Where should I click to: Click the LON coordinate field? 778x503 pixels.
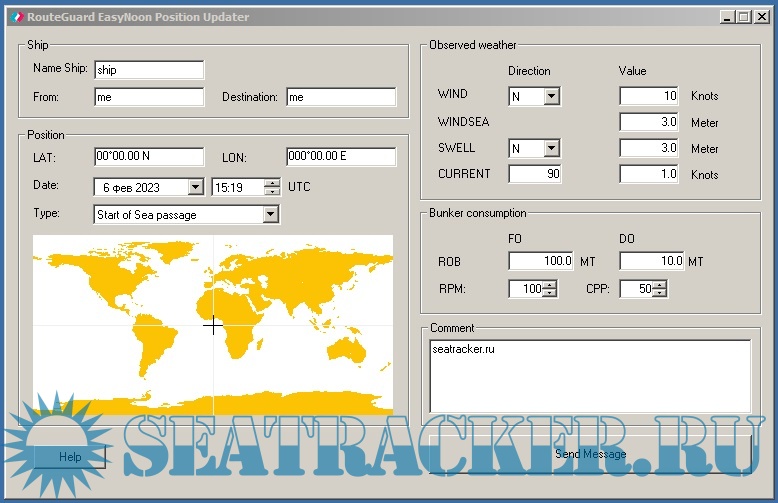pos(340,157)
